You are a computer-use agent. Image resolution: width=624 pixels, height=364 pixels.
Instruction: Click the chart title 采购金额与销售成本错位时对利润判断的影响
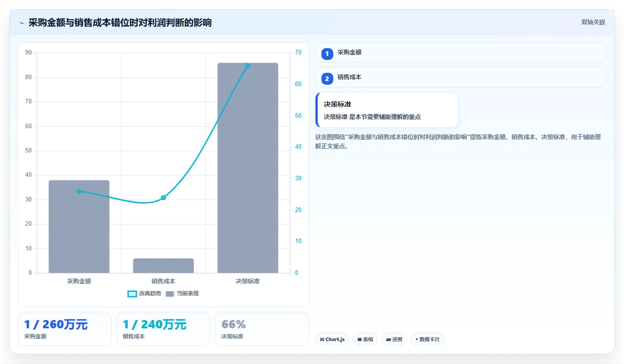pyautogui.click(x=120, y=22)
